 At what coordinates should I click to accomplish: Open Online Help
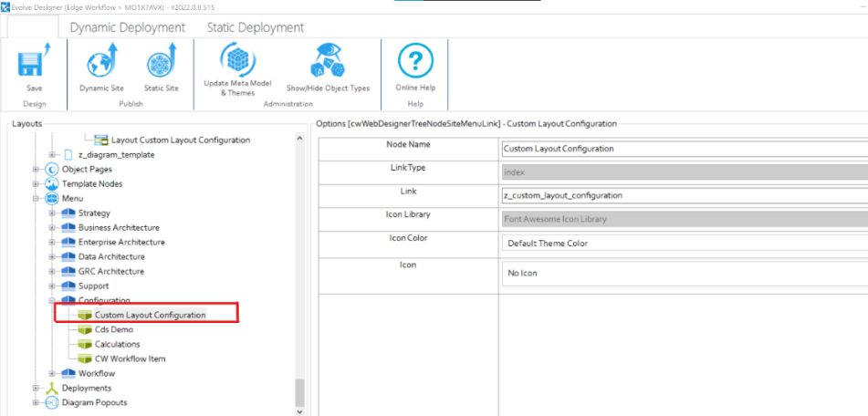[x=414, y=62]
